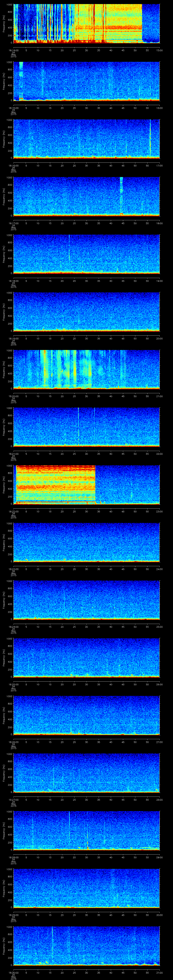Select the spectrogram panel starting at 18:14:00
This screenshot has width=173, height=980.
point(87,24)
